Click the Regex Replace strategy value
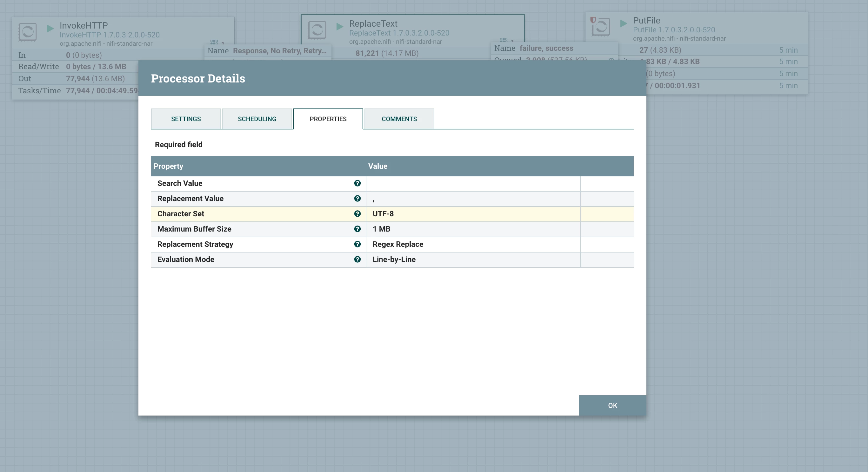Screen dimensions: 868x472 coord(397,244)
